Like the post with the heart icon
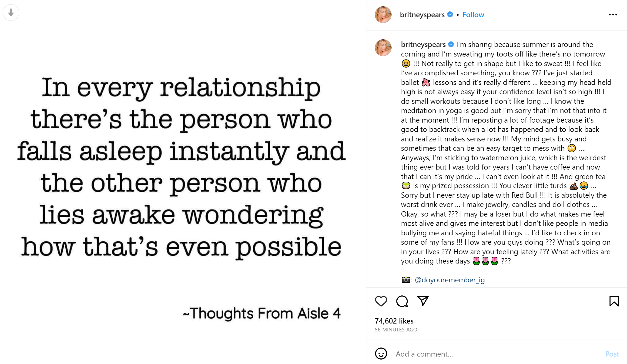 pos(381,301)
